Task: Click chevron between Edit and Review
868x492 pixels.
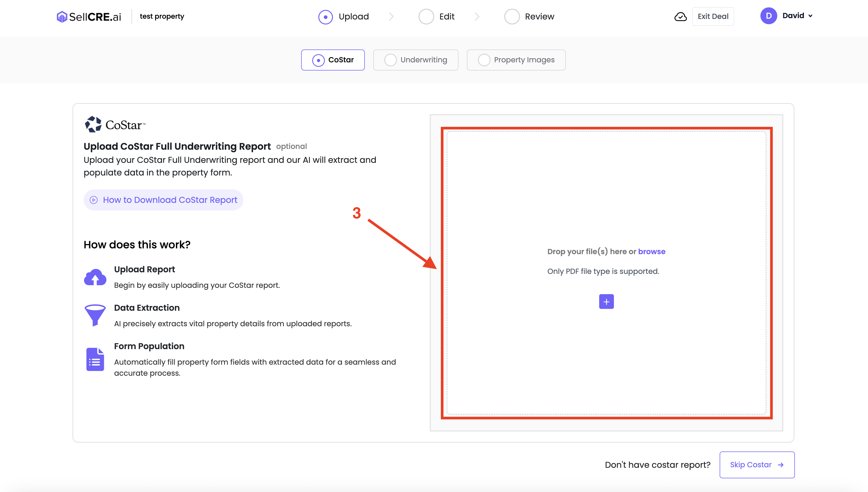Action: point(477,17)
